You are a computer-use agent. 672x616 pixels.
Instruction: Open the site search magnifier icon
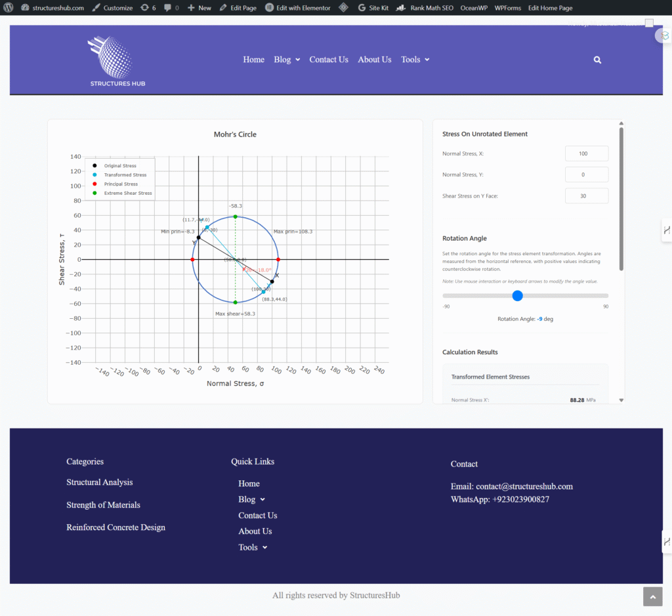point(597,60)
